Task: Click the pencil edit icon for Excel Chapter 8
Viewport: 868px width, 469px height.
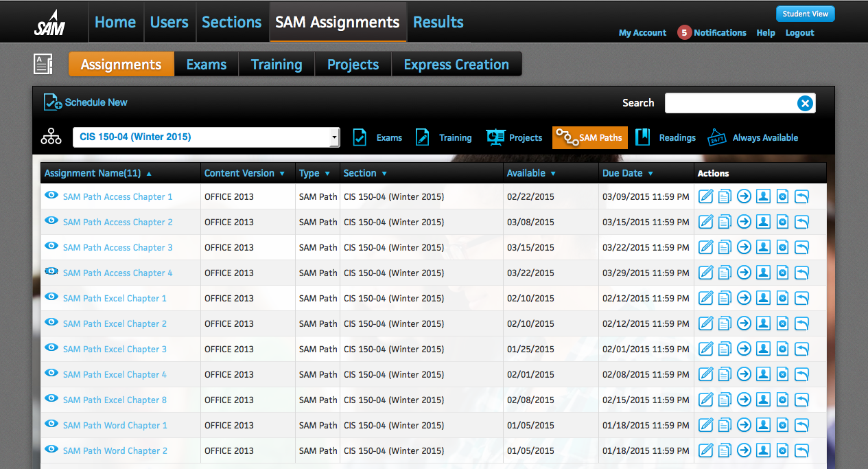Action: pos(705,400)
